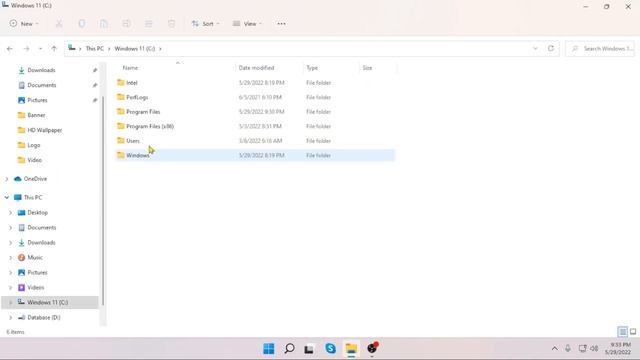Go up one folder level

[54, 49]
